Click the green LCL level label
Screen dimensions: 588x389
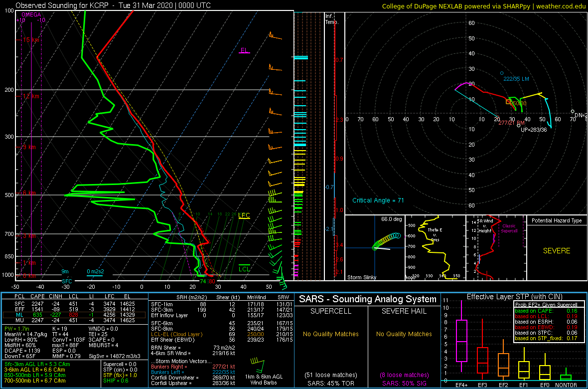[245, 269]
